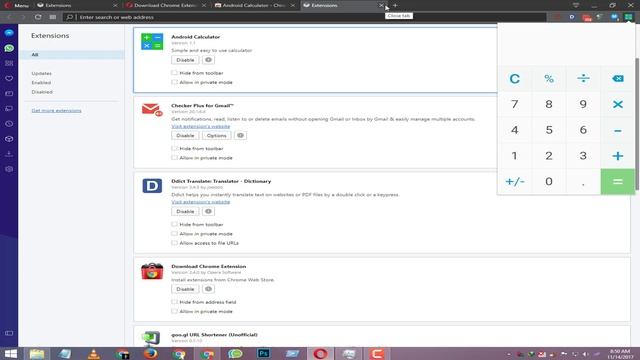The image size is (640, 360).
Task: Clear the calculator with C key
Action: pyautogui.click(x=515, y=78)
